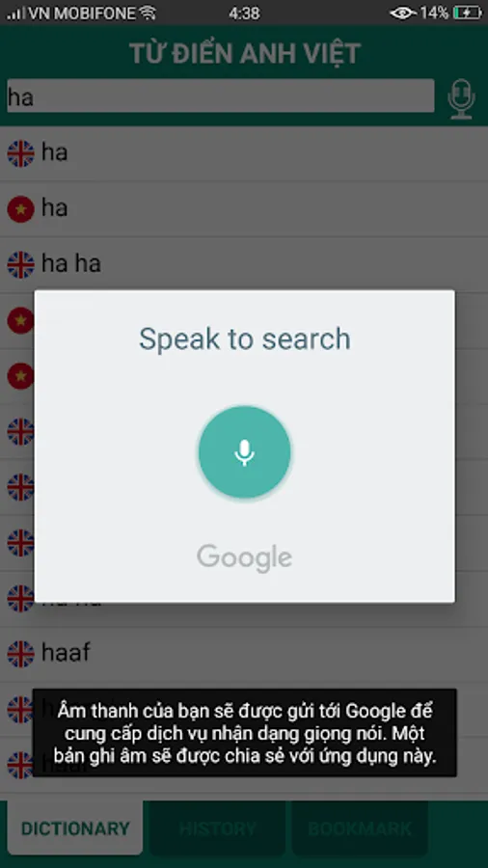Open the HISTORY tab

[x=217, y=828]
